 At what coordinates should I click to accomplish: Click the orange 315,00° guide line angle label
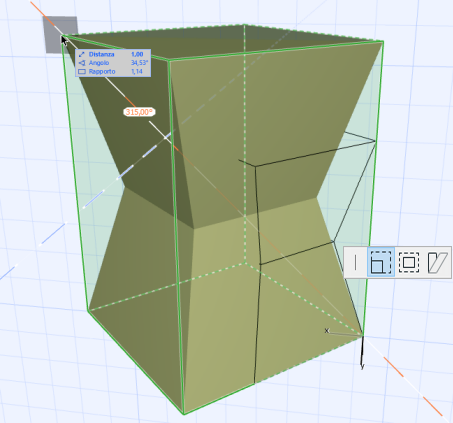click(139, 112)
